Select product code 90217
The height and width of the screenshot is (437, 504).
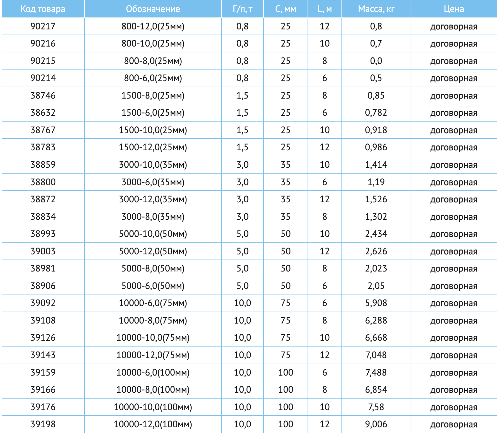43,26
